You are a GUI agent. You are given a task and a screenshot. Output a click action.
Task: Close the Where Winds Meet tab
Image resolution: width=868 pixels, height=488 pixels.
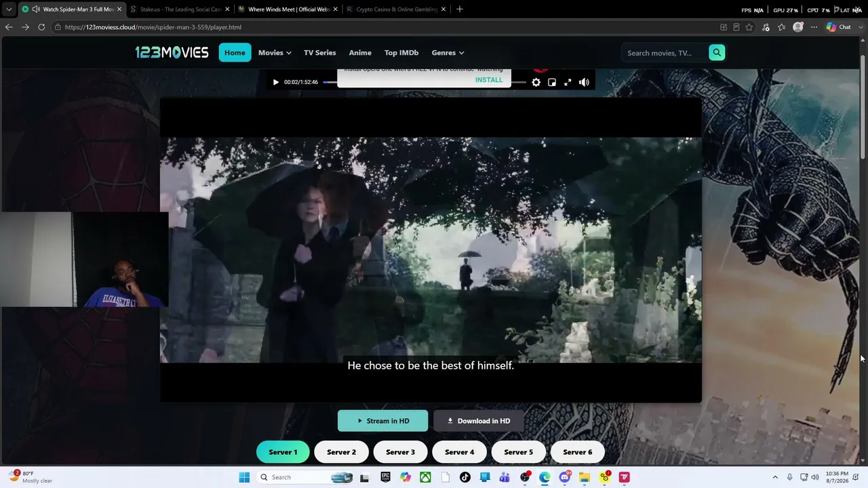336,9
